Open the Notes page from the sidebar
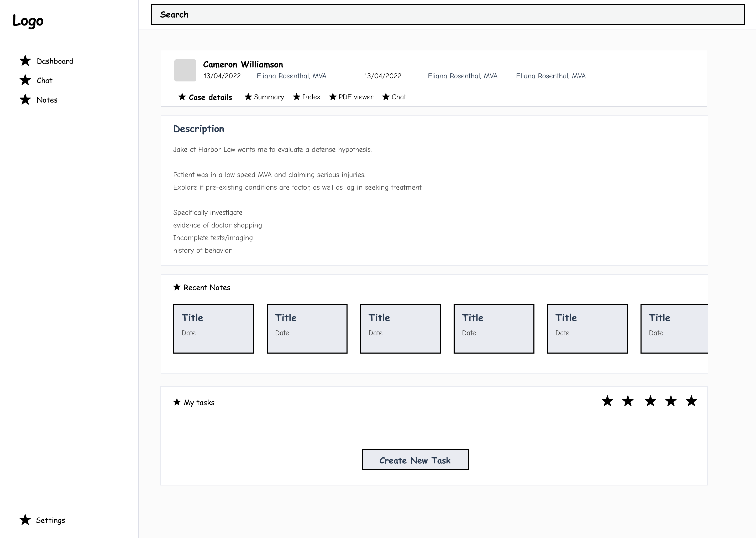The image size is (756, 538). 47,100
